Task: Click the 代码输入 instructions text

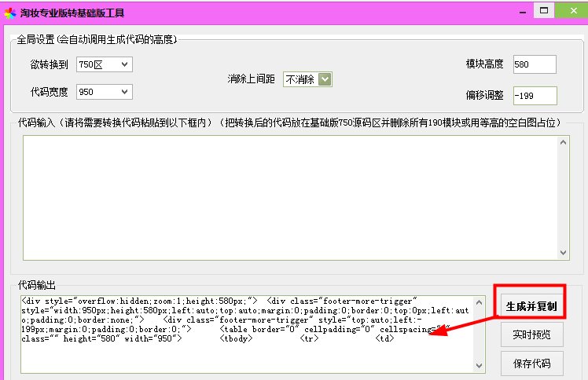Action: tap(290, 122)
